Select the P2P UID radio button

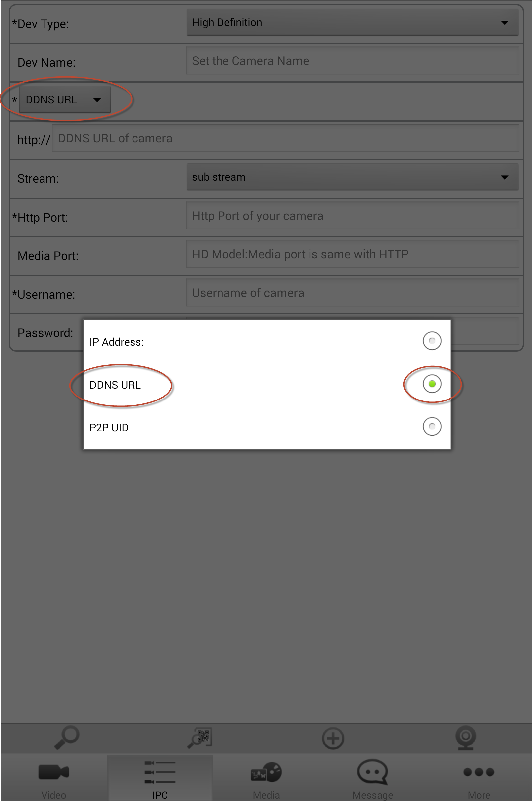432,426
